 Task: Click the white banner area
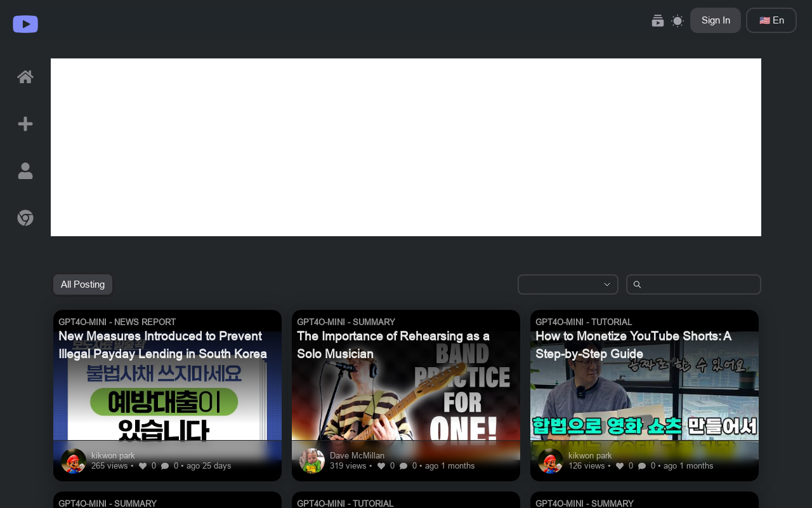click(406, 147)
